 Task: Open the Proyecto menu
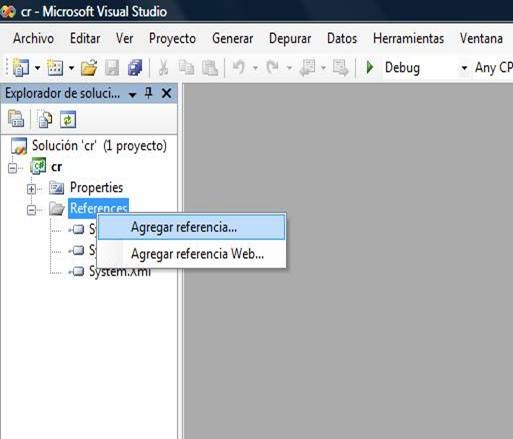point(172,38)
